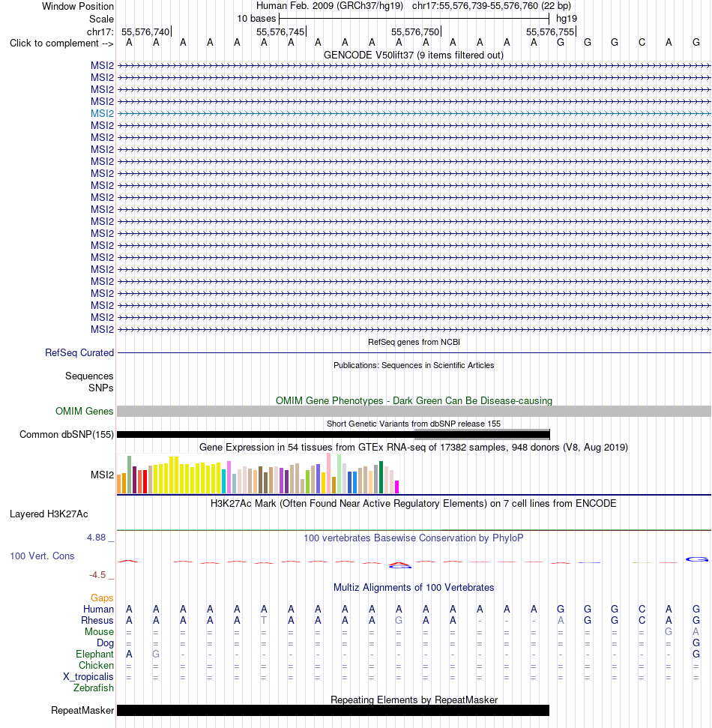Click the 'X_tropicalis' alignment row label
This screenshot has width=712, height=728.
[88, 677]
